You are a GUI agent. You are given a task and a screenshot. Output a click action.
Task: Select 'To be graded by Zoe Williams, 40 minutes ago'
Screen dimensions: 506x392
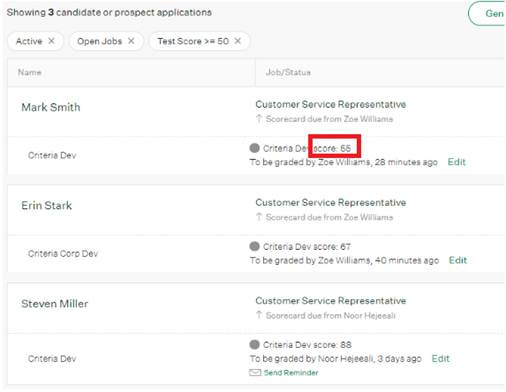coord(344,260)
